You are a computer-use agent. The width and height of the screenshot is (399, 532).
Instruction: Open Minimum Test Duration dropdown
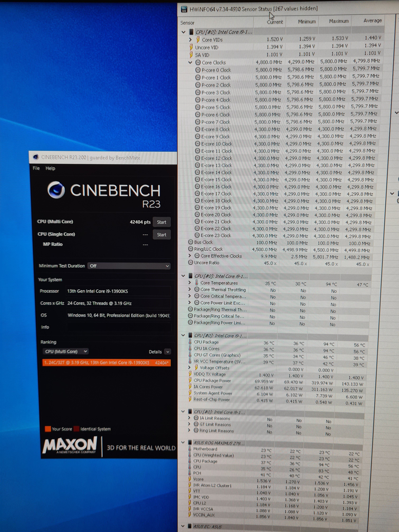[x=129, y=266]
